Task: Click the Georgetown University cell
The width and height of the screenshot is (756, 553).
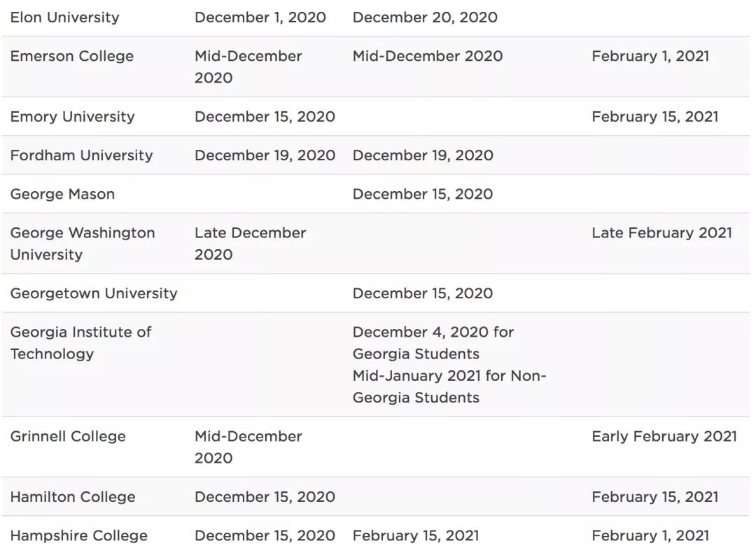Action: (x=94, y=293)
